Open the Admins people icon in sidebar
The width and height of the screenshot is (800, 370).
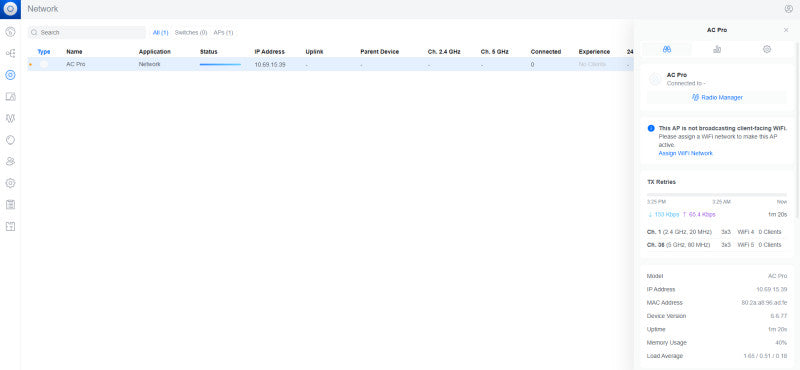(x=10, y=161)
